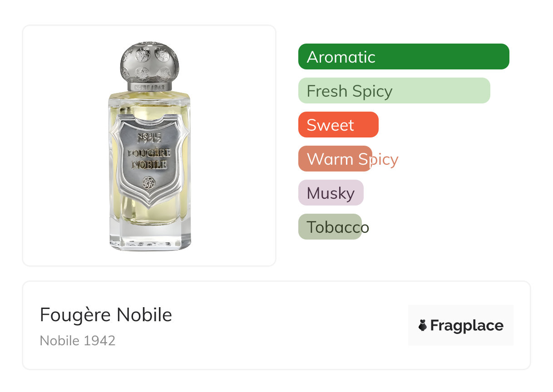Select the Musky accord bar

tap(331, 193)
